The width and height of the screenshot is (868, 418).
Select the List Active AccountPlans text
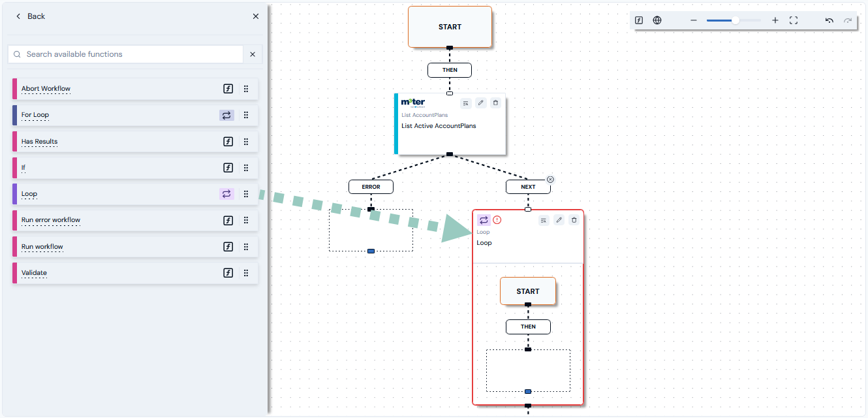(439, 126)
